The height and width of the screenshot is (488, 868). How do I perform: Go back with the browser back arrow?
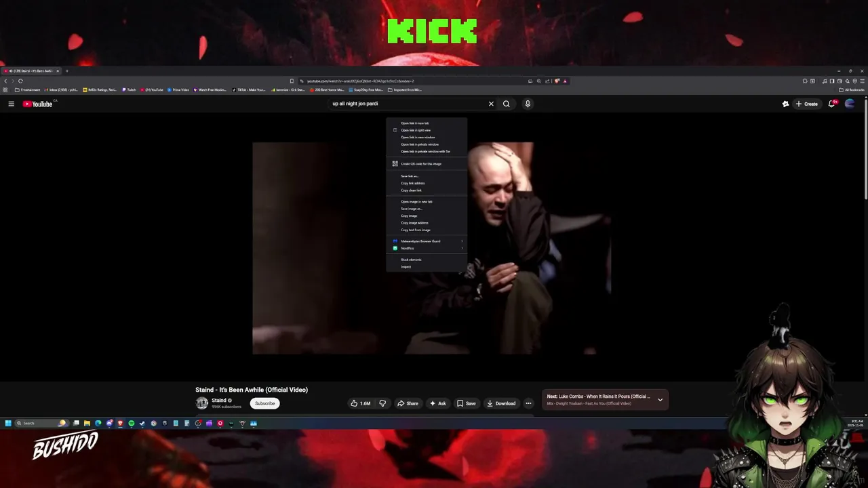click(5, 81)
